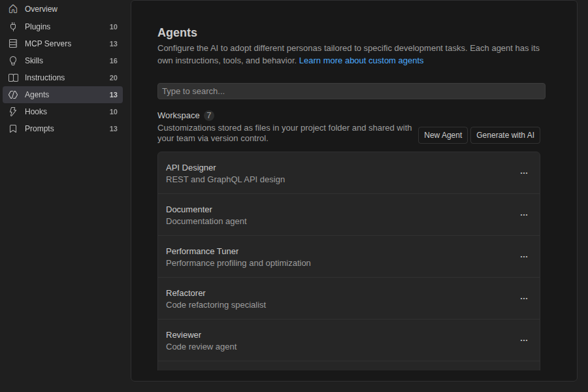Select the Skills section
The image size is (588, 392).
click(x=63, y=61)
